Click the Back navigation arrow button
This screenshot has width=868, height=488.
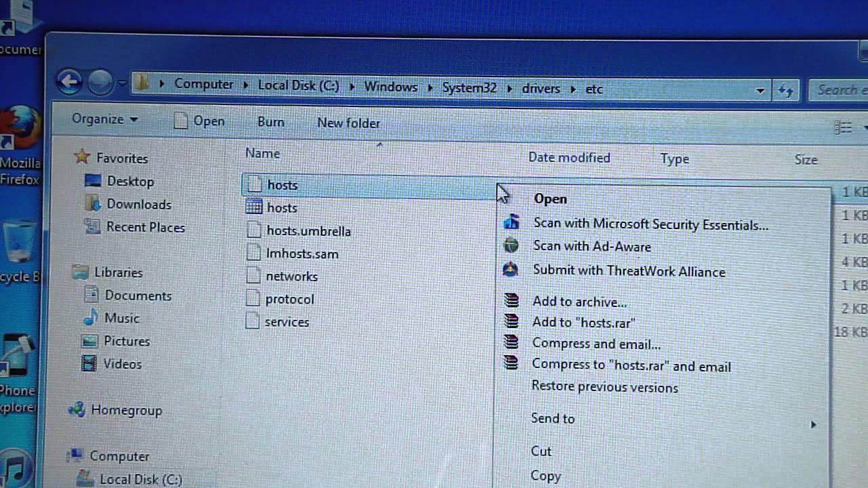coord(69,82)
